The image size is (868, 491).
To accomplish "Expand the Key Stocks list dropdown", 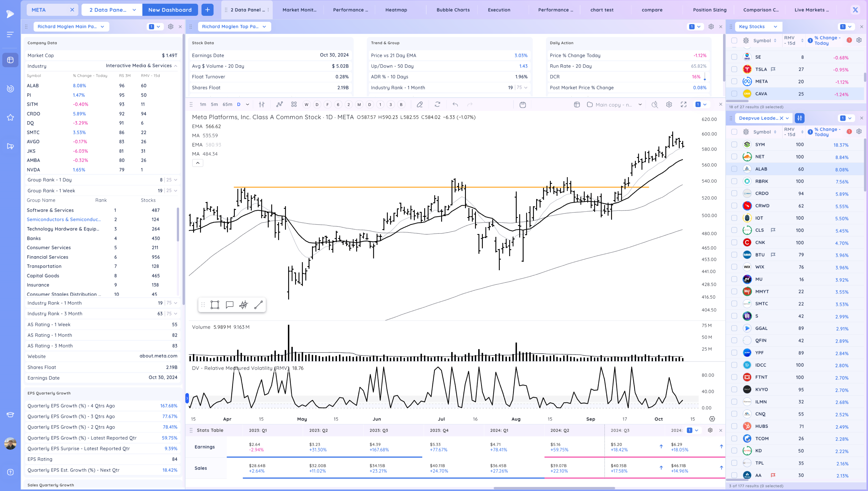I will click(x=775, y=27).
